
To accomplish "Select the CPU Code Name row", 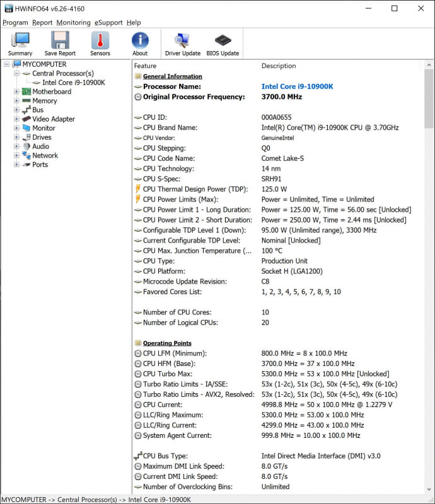I will coord(278,158).
